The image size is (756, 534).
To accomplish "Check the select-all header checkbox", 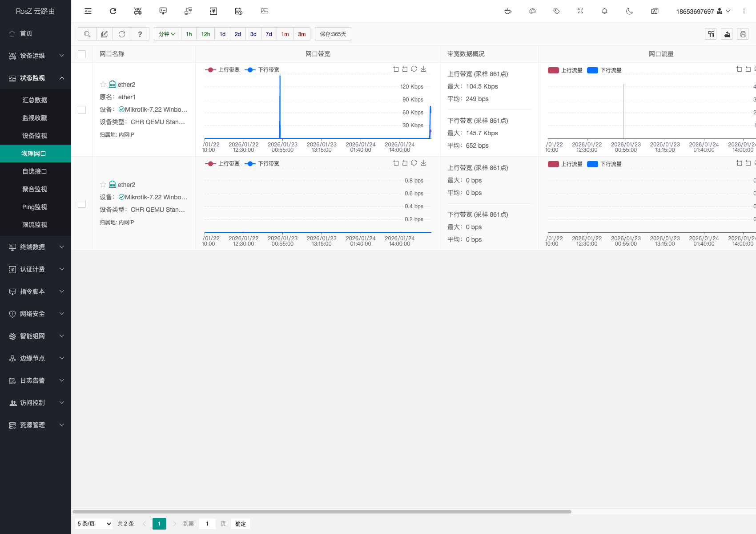I will click(x=82, y=54).
